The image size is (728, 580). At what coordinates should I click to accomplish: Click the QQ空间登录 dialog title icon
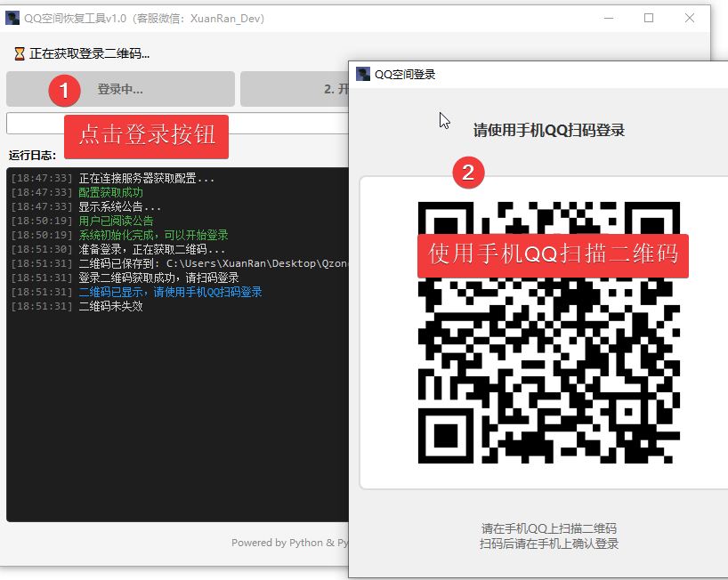coord(363,75)
